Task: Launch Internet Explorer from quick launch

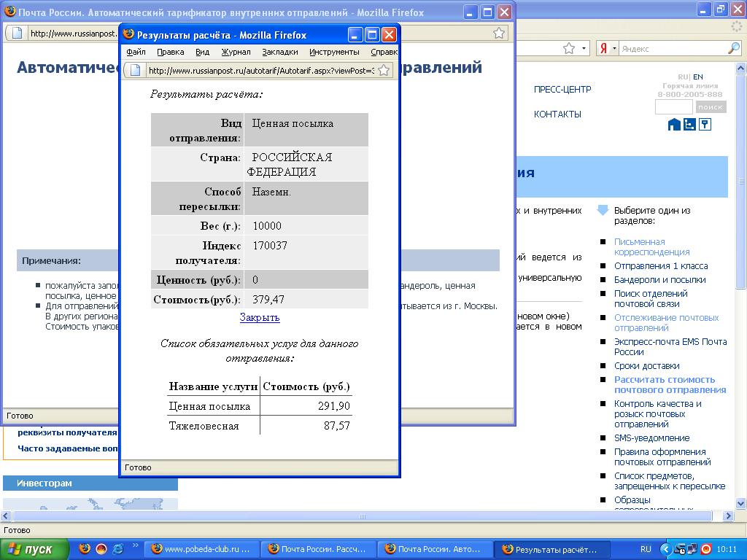Action: 117,549
